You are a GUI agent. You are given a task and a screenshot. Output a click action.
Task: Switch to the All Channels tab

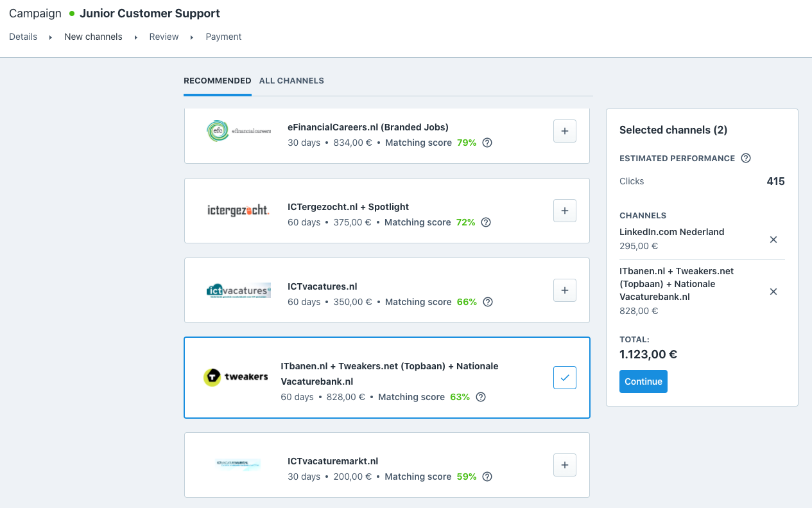click(x=291, y=81)
